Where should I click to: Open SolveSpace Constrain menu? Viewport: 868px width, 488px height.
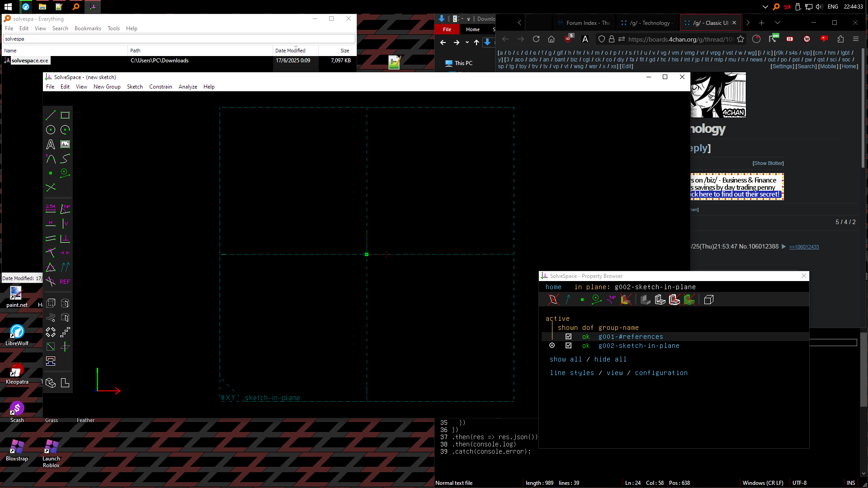pyautogui.click(x=160, y=87)
